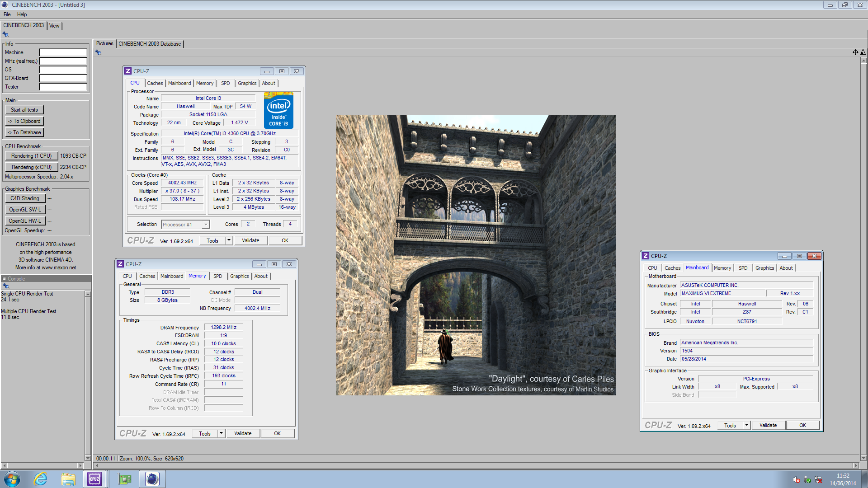Screen dimensions: 868x488
Task: Click the move-view cross icon at picture top right
Action: [855, 52]
